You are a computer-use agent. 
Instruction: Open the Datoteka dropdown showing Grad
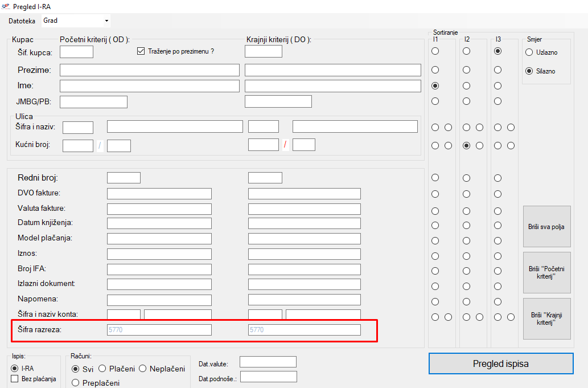pyautogui.click(x=76, y=21)
